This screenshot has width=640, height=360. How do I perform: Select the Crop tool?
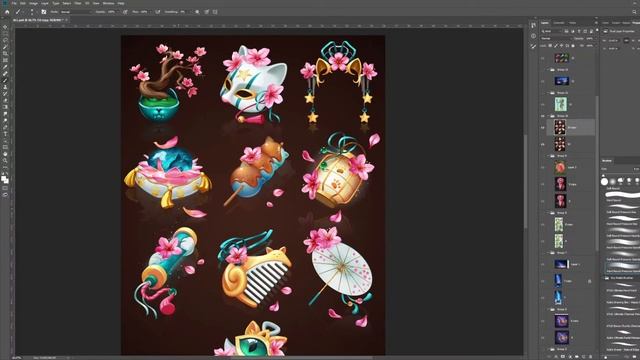(5, 53)
